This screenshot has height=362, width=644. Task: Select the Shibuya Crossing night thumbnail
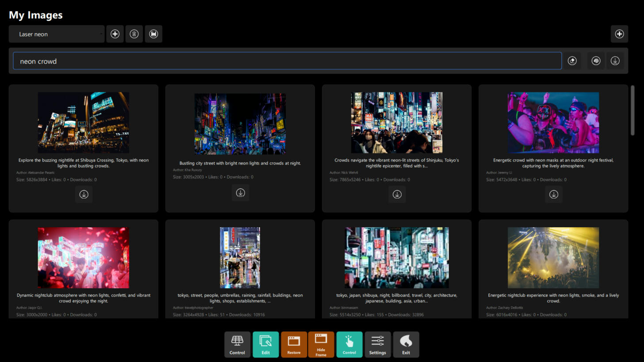[84, 122]
